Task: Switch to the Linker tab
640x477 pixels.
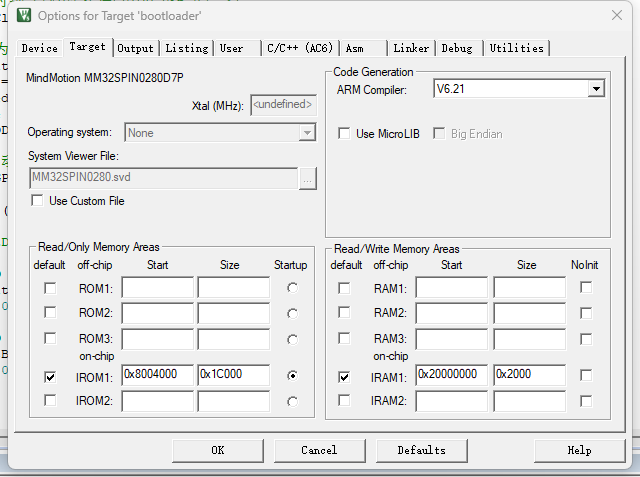Action: pos(411,48)
